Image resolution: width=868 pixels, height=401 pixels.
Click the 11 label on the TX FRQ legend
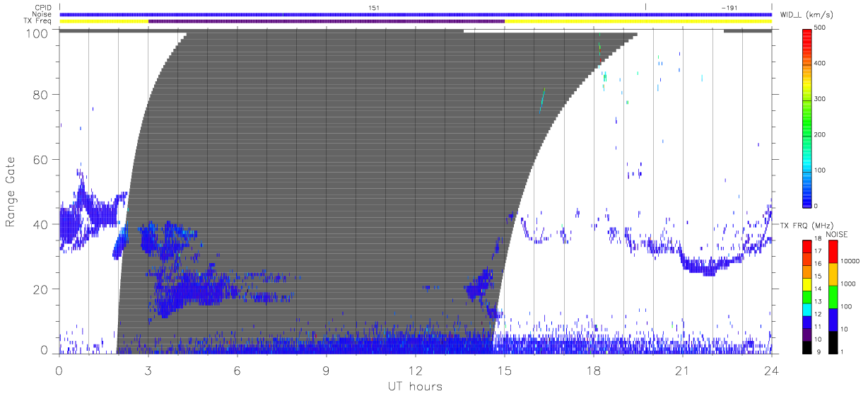817,327
